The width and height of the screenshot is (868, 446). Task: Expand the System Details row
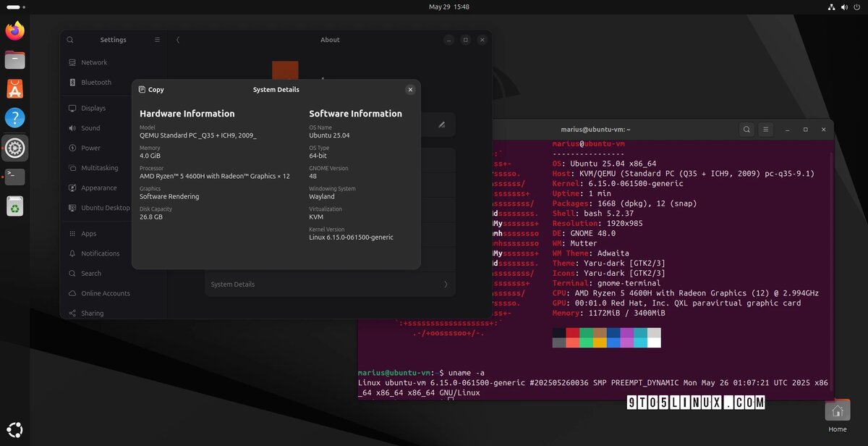329,285
